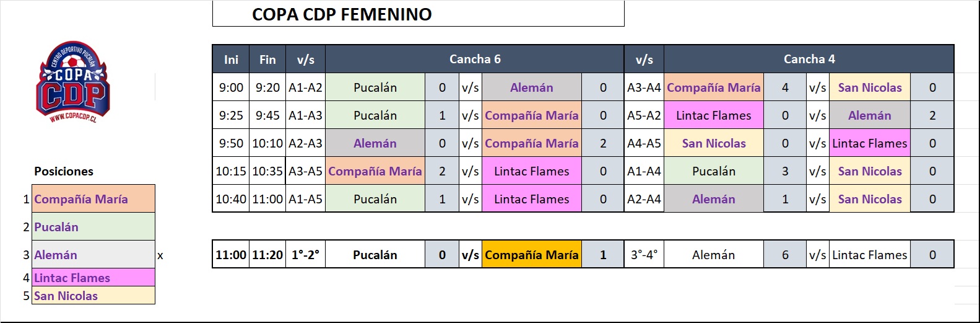Select the Posiciones heading label
This screenshot has height=323, width=980.
pyautogui.click(x=64, y=171)
